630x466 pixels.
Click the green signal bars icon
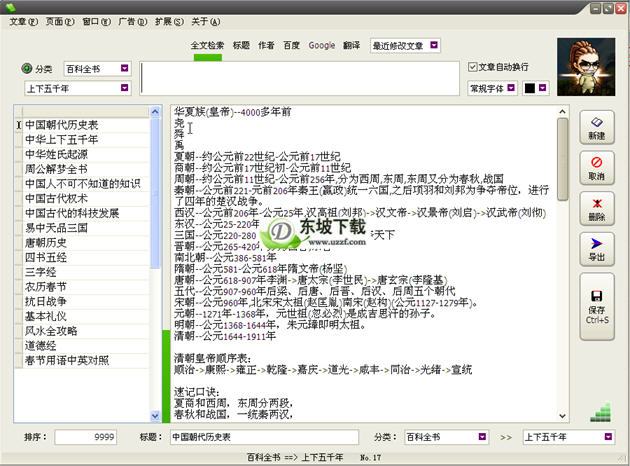[x=601, y=413]
